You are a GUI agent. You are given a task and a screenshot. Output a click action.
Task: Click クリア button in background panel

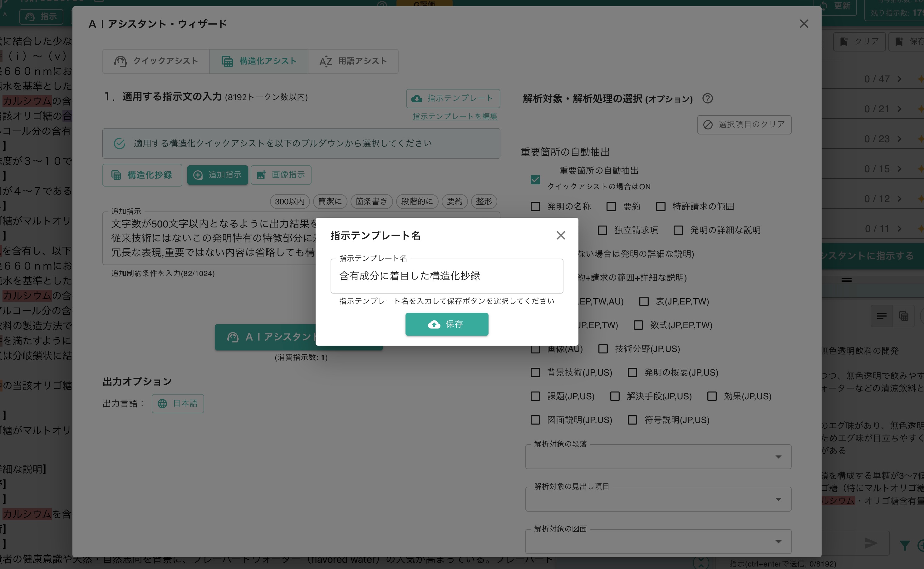tap(859, 41)
